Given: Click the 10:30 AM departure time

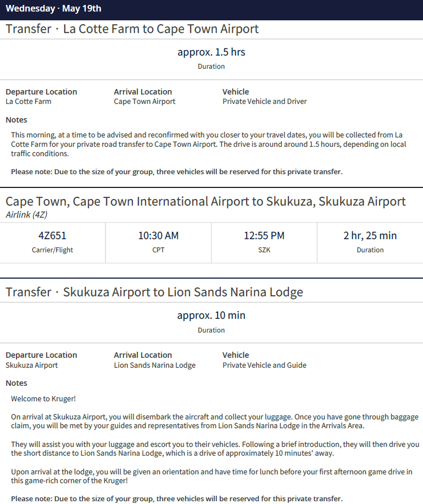Looking at the screenshot, I should click(158, 236).
